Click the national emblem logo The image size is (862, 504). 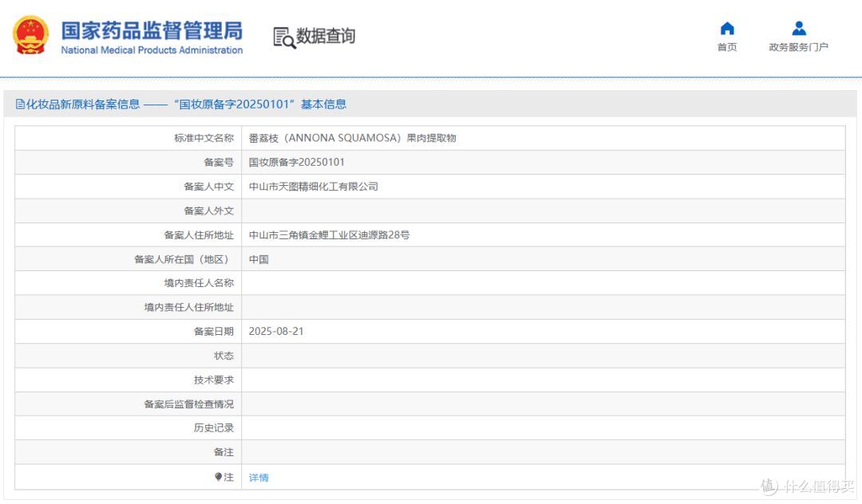click(31, 35)
